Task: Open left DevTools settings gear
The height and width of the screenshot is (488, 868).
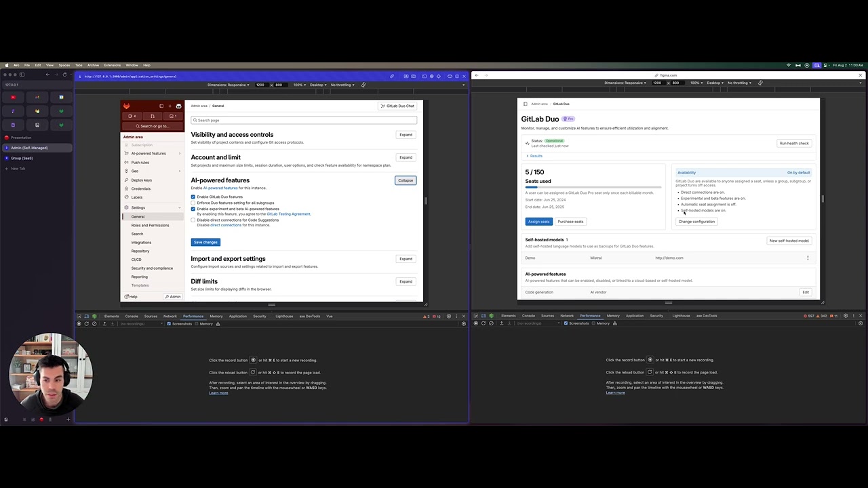Action: click(x=449, y=316)
